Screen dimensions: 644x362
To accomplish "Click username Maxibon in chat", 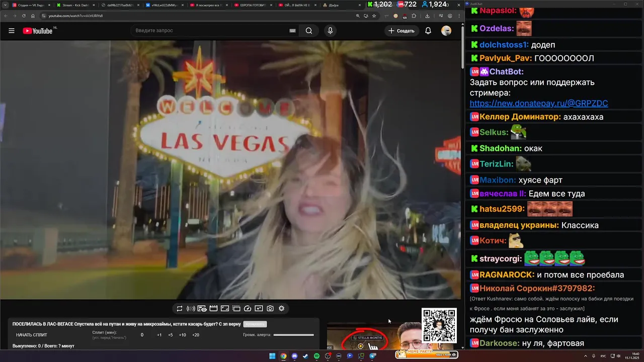I will [x=498, y=180].
